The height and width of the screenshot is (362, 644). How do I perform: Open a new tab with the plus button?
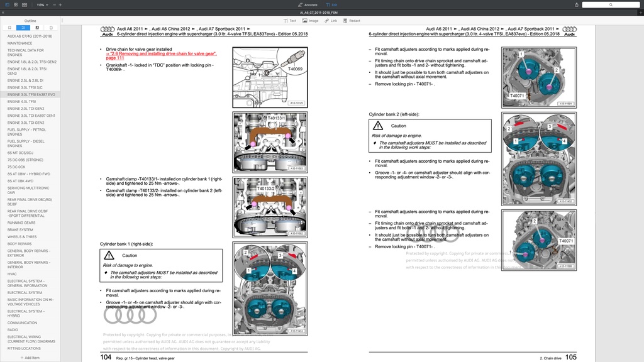640,13
